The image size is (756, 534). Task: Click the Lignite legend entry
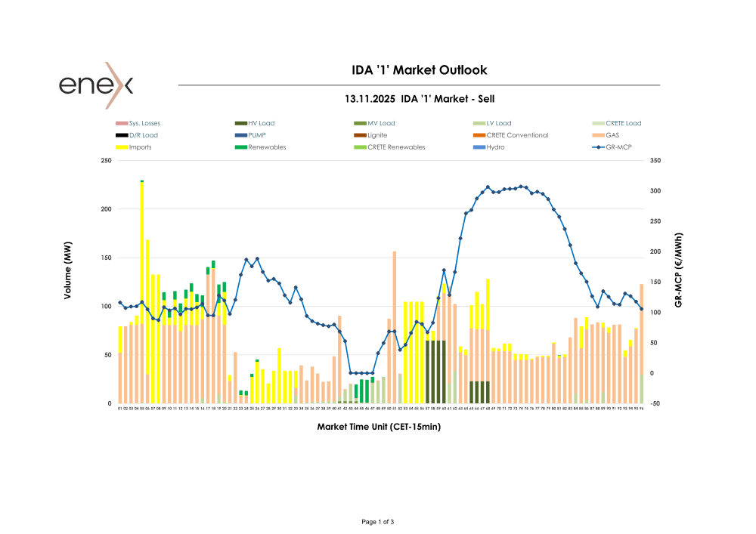377,135
